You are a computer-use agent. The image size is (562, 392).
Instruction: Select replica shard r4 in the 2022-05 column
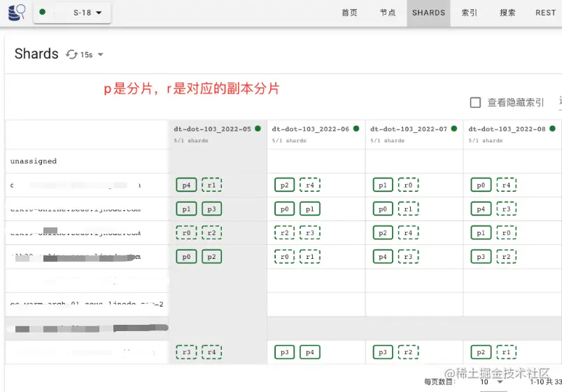[211, 352]
